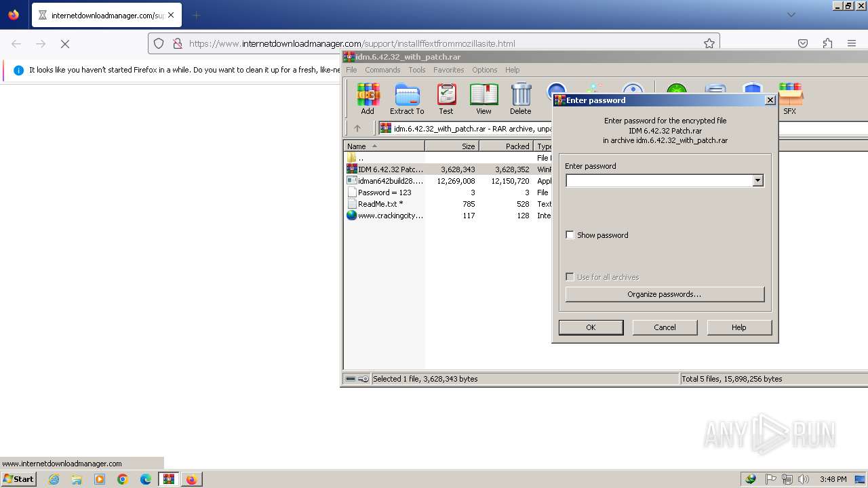Click the Add toolbar icon in WinRAR

368,99
